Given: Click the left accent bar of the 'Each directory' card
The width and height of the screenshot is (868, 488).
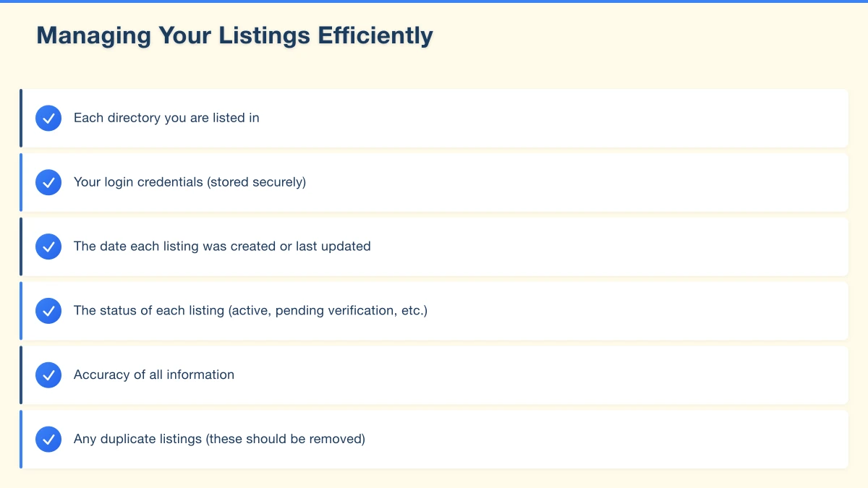Looking at the screenshot, I should (21, 118).
